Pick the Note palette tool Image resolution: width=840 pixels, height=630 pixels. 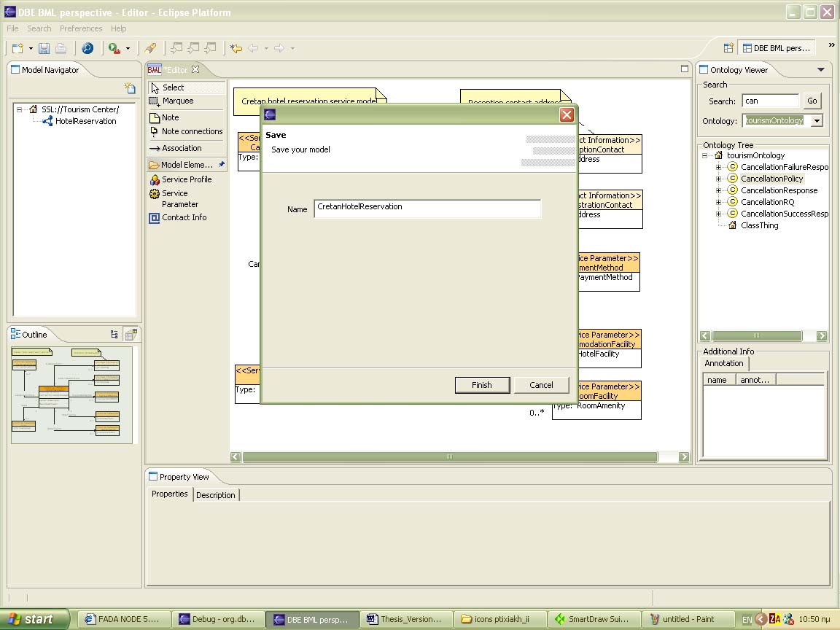[x=187, y=117]
